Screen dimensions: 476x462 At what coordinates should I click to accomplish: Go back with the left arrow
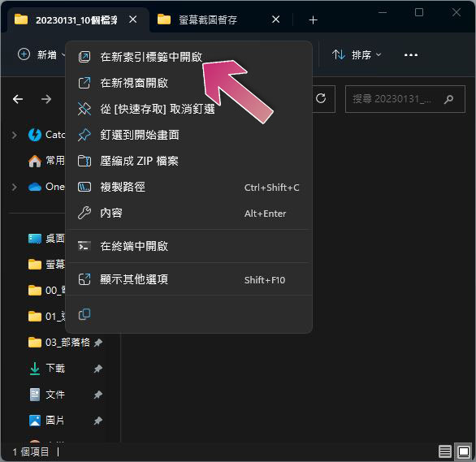pyautogui.click(x=18, y=99)
